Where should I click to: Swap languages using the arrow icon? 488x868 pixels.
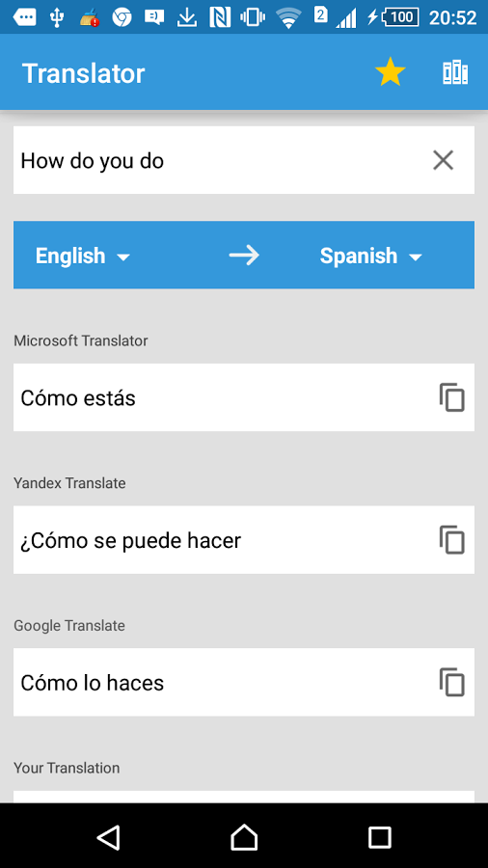tap(244, 256)
